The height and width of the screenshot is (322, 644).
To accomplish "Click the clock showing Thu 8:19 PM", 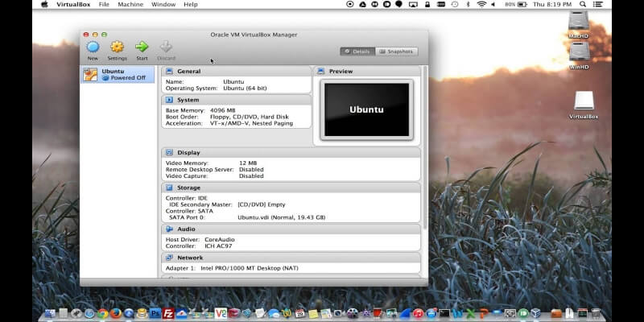I will 552,4.
